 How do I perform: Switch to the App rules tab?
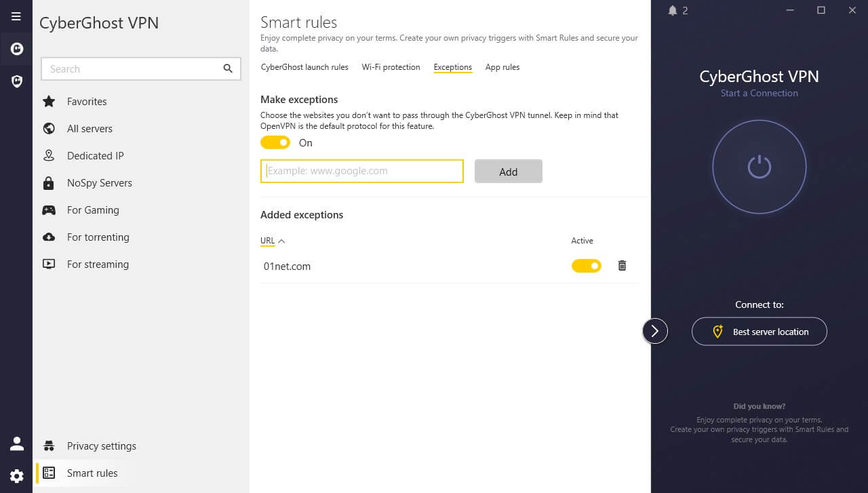point(502,67)
